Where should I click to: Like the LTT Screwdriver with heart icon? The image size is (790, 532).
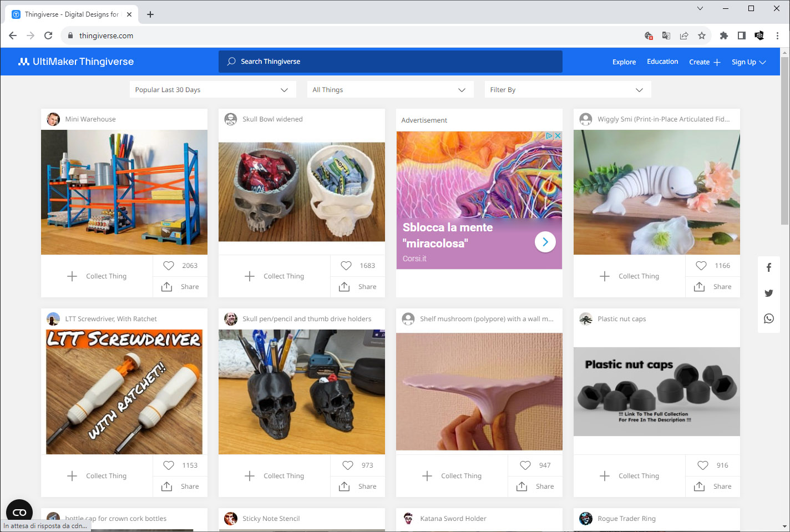click(x=169, y=465)
